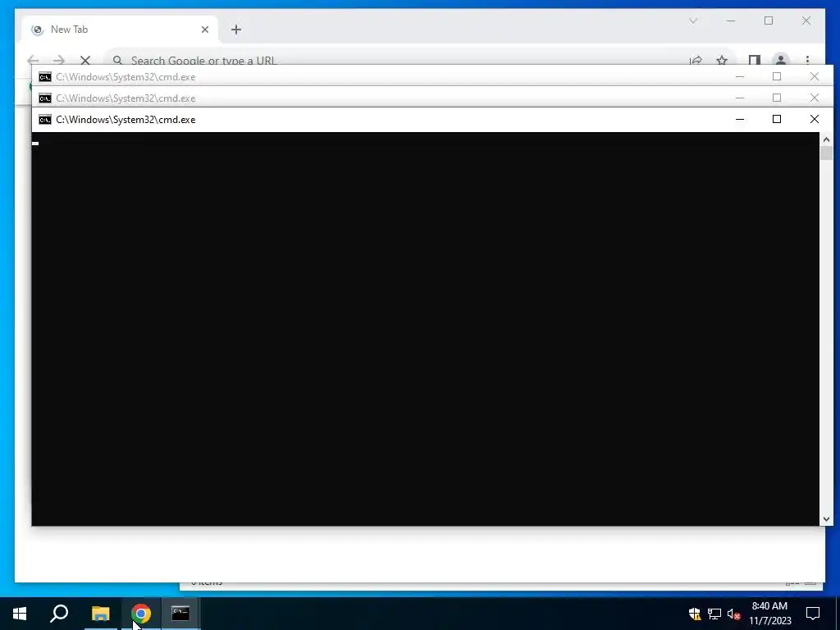Click Chrome's Back arrow
This screenshot has width=840, height=630.
click(x=33, y=61)
